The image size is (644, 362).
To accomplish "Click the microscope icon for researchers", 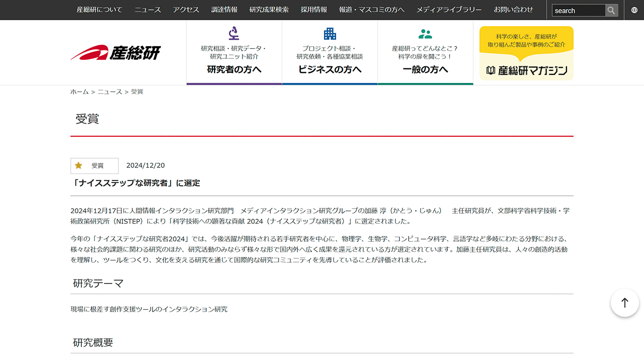I will [x=234, y=34].
